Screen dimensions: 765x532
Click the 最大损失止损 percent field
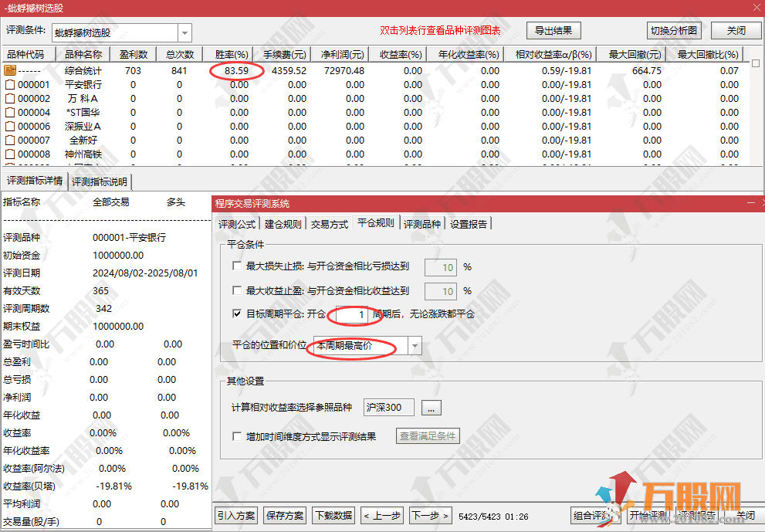pyautogui.click(x=441, y=267)
